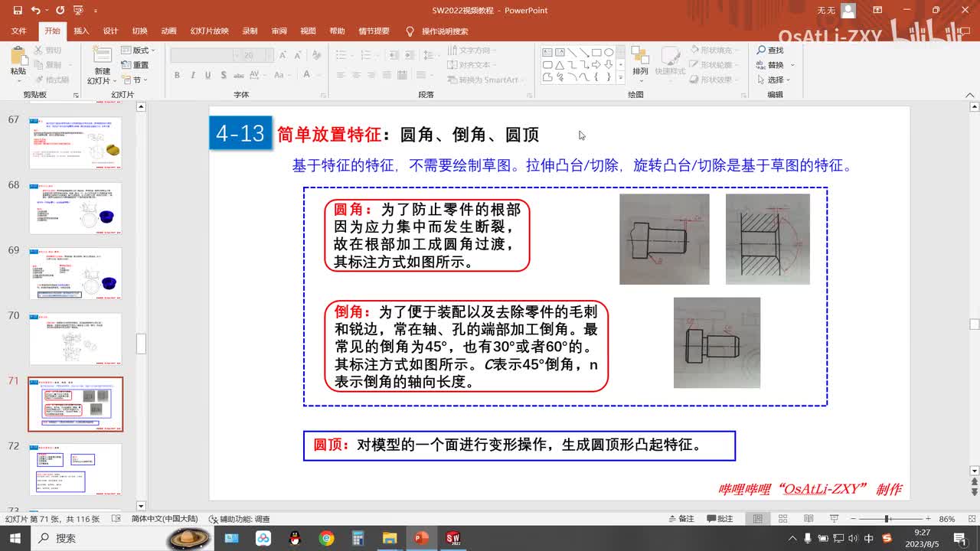Click the Reset (重置) slide button

136,65
